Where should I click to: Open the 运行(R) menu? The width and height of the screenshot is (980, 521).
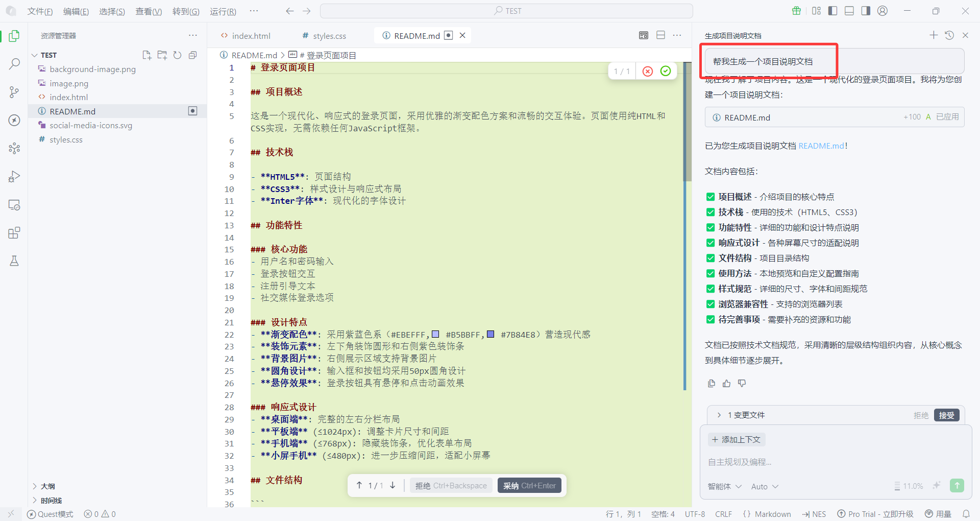click(222, 11)
